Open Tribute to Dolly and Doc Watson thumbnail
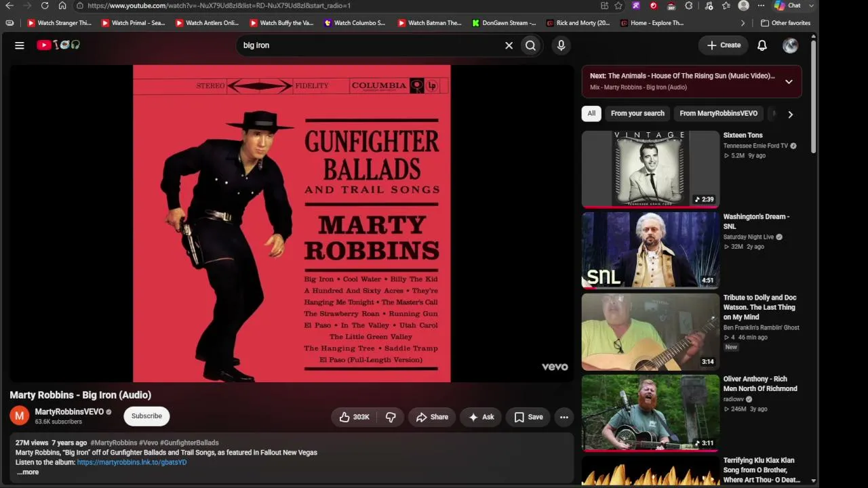 pyautogui.click(x=650, y=331)
